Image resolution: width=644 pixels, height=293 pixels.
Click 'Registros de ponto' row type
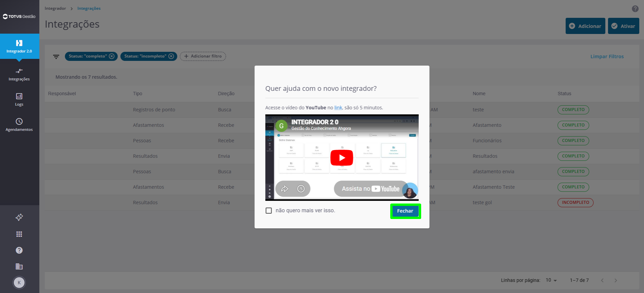[x=154, y=110]
